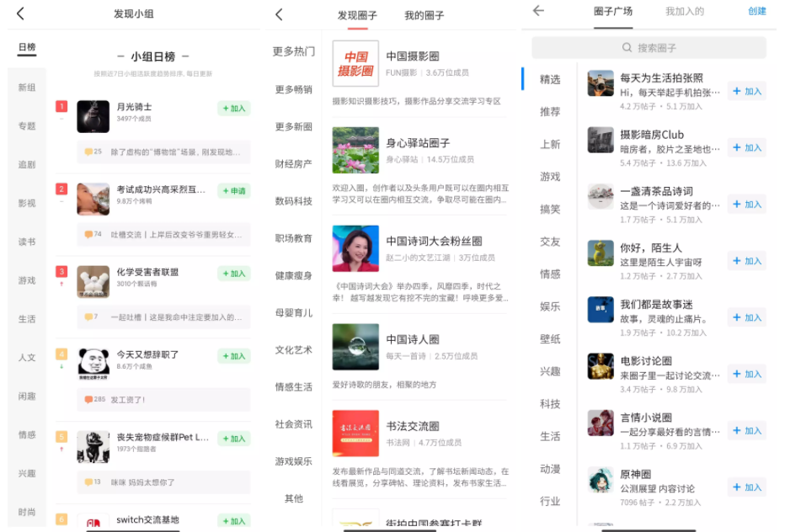
Task: Open 月光骑士 group avatar
Action: pyautogui.click(x=93, y=116)
